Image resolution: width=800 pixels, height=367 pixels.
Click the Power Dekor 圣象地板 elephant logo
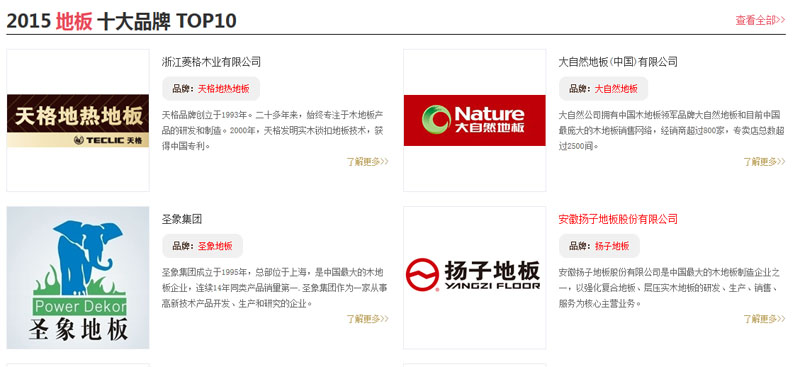(78, 278)
